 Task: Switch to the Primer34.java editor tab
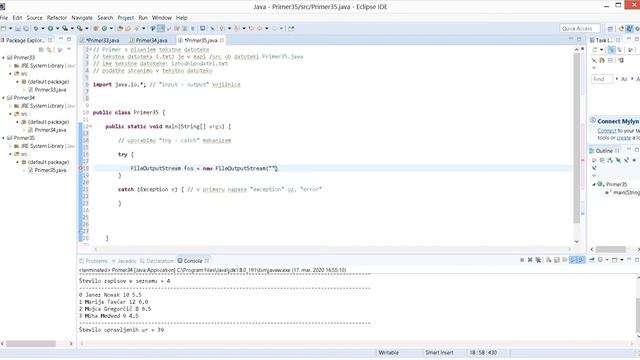click(151, 40)
